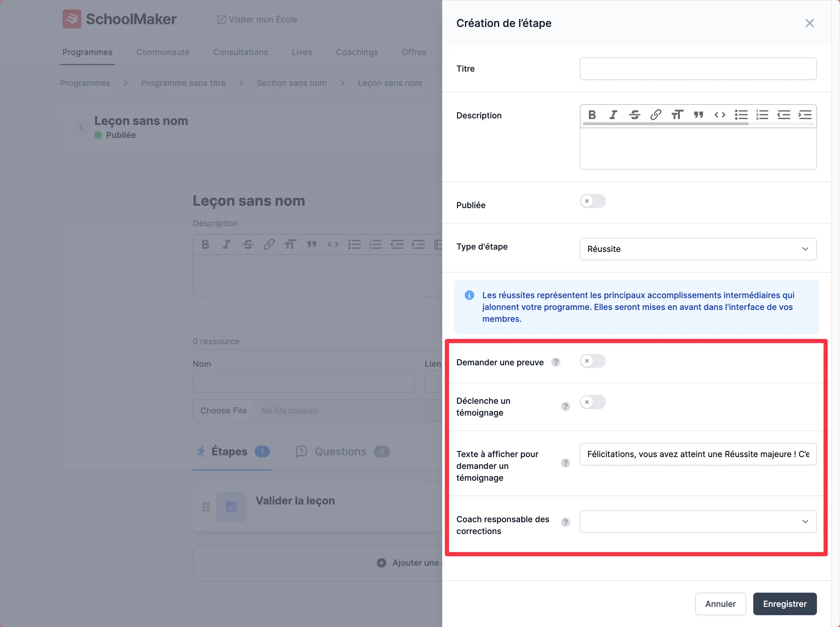Click quote icon in lesson description editor

(312, 245)
